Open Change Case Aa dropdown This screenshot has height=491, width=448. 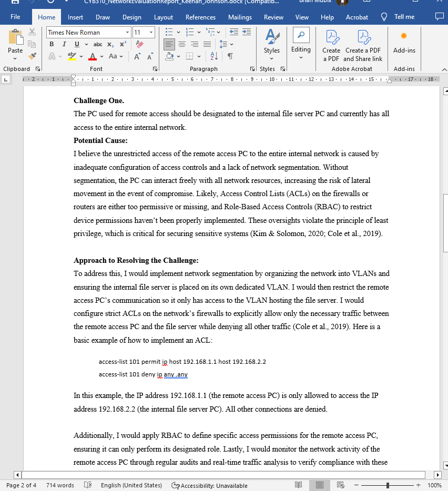(x=116, y=56)
